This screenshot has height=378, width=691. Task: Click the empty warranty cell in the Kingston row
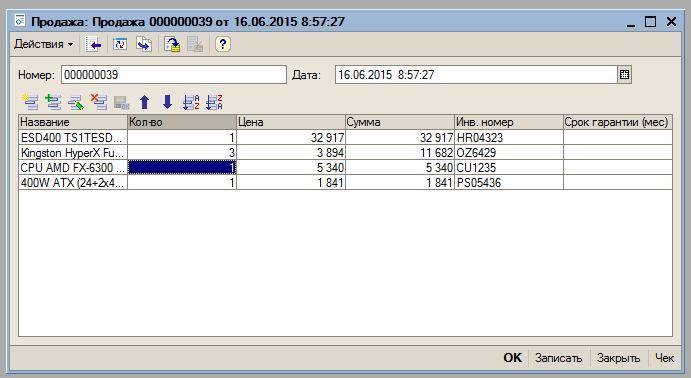[618, 152]
